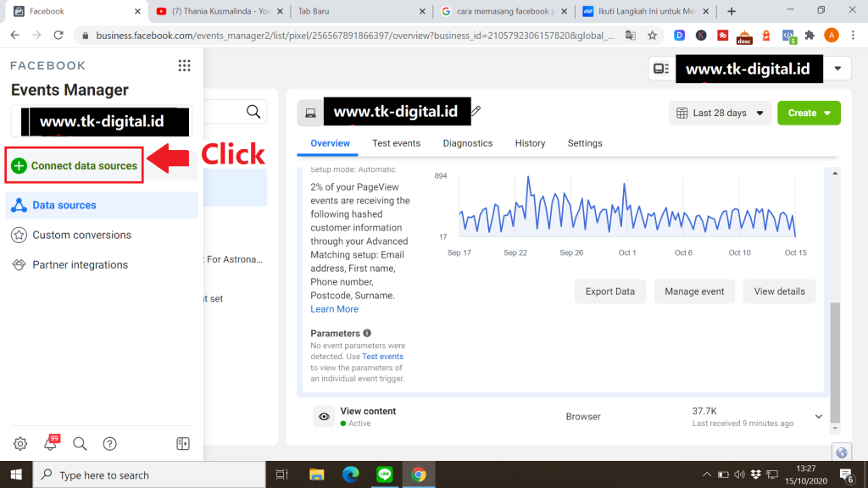This screenshot has width=868, height=488.
Task: Expand the View content event row
Action: click(818, 416)
